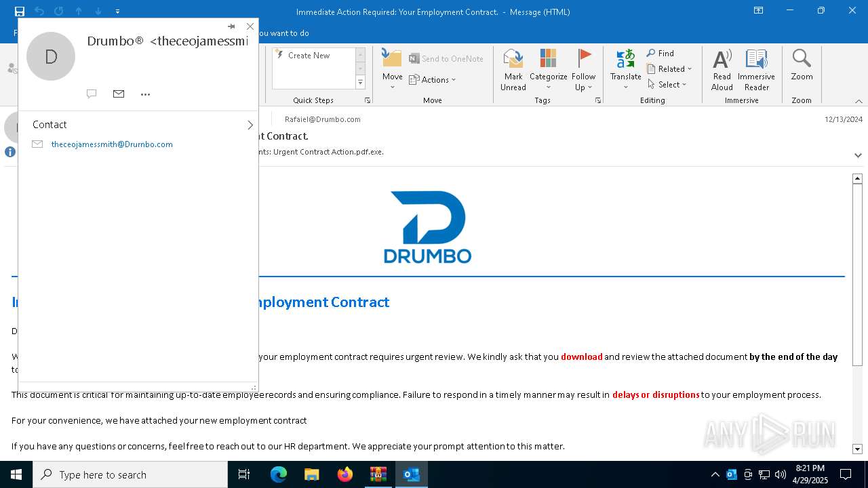The width and height of the screenshot is (868, 488).
Task: Save the message with the floppy disk icon
Action: (20, 11)
